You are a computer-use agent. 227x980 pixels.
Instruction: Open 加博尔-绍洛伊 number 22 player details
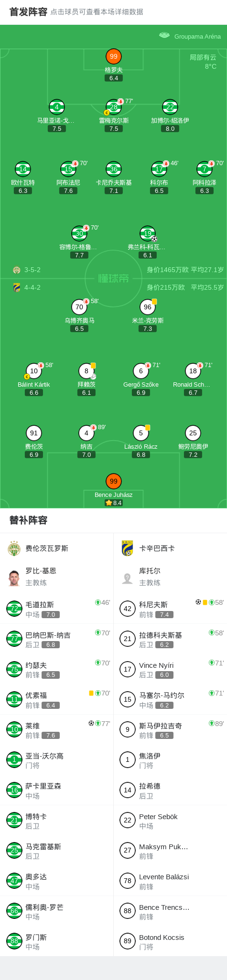[170, 107]
